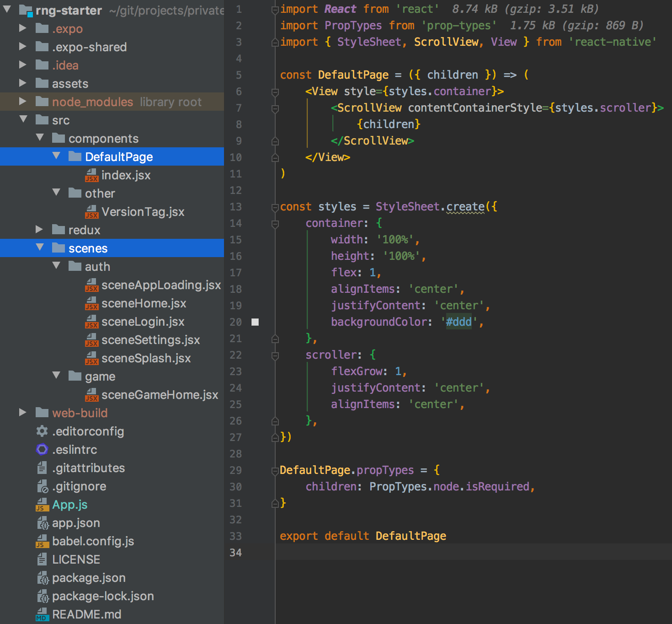Screen dimensions: 672x624
Task: Open sceneSettings.jsx from the auth folder
Action: pos(150,339)
